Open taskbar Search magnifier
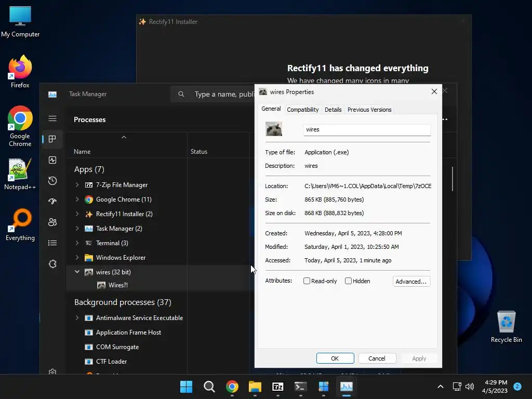 coord(209,387)
